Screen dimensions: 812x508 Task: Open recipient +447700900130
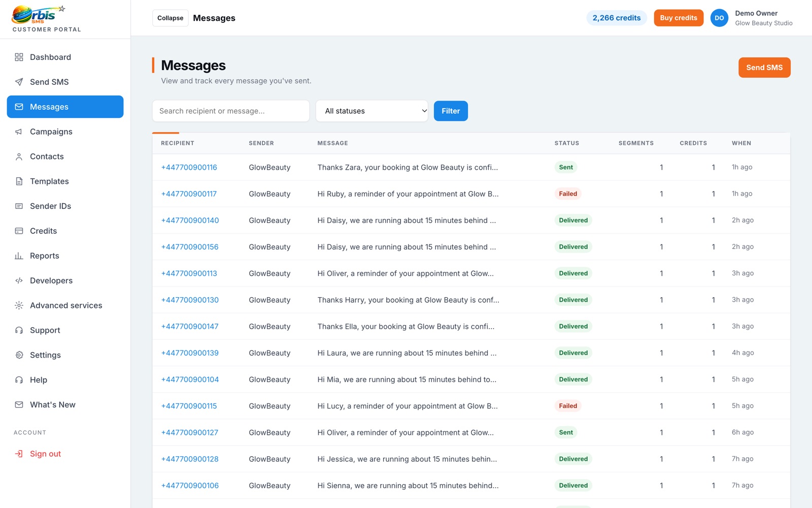click(x=190, y=300)
